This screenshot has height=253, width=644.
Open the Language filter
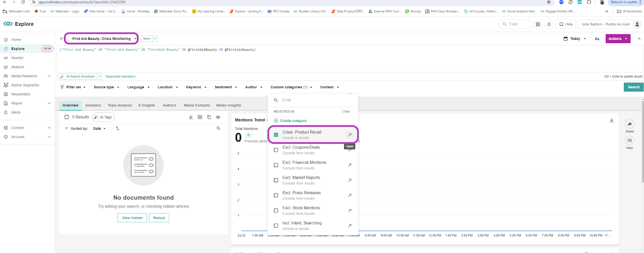138,87
